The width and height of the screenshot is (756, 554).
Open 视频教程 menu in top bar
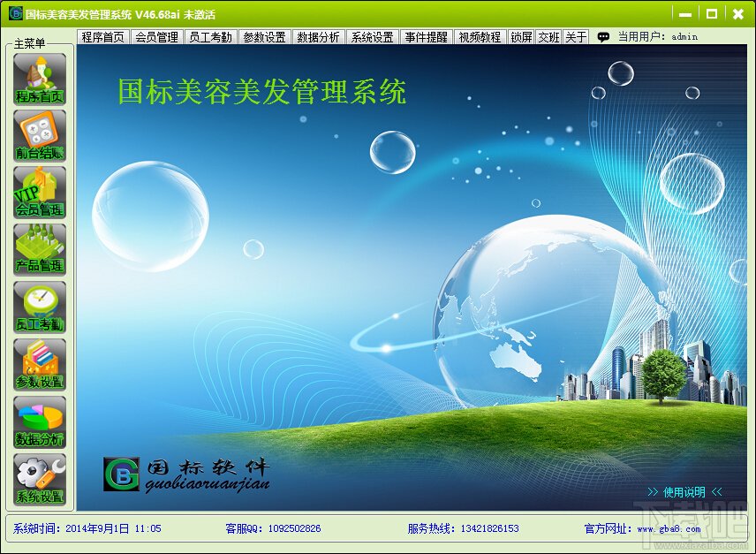tap(480, 37)
